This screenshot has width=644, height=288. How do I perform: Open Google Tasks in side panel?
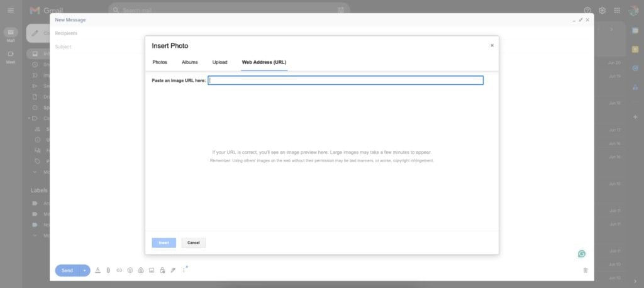(x=635, y=68)
